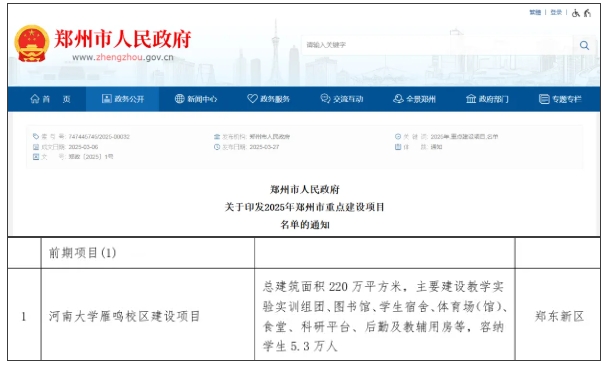
Task: Open the 政务服务 navigation item
Action: point(275,99)
